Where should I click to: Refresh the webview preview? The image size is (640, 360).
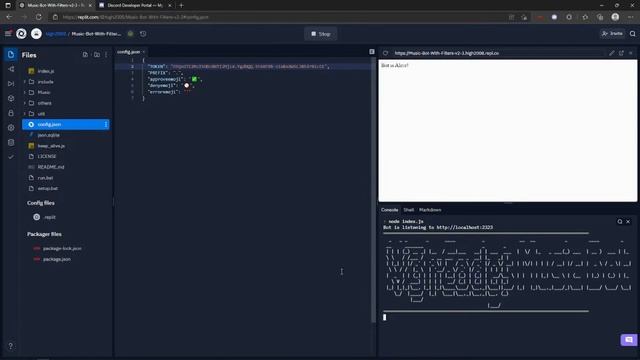[385, 53]
